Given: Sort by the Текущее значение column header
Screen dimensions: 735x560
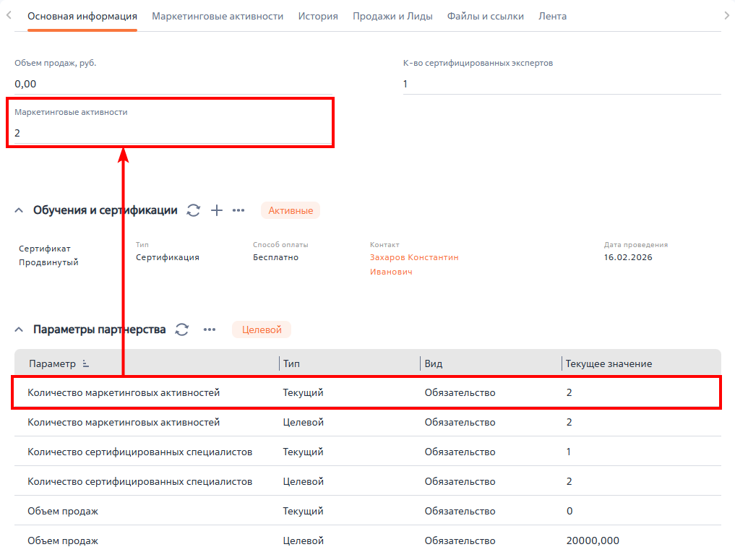Looking at the screenshot, I should (x=609, y=363).
